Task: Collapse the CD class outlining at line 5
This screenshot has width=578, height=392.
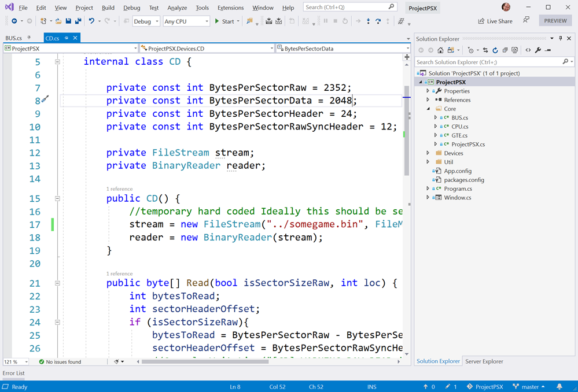Action: tap(57, 61)
